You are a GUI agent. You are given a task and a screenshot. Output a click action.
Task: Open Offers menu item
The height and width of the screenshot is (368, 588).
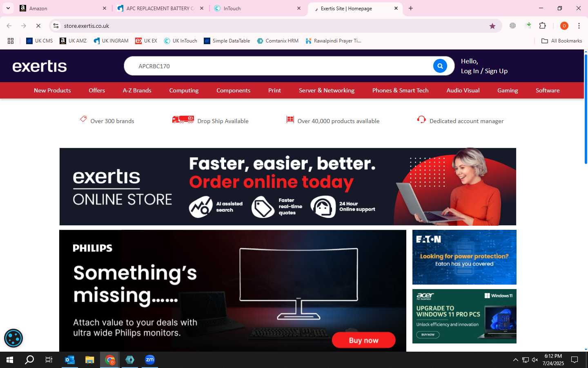[97, 90]
